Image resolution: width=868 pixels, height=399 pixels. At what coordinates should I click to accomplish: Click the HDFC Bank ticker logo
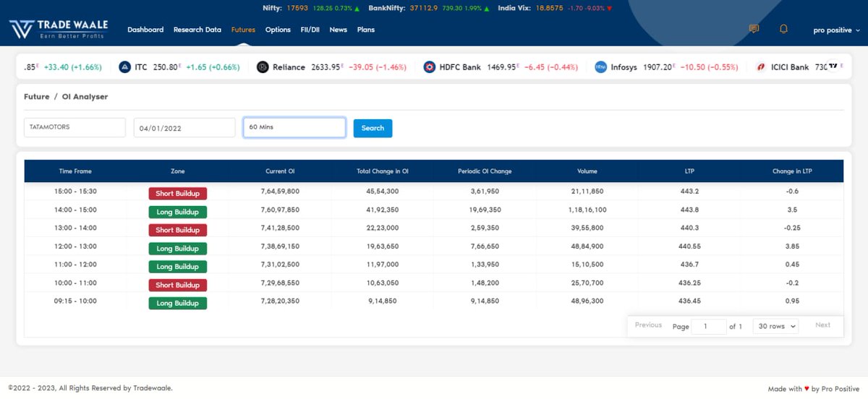[429, 67]
